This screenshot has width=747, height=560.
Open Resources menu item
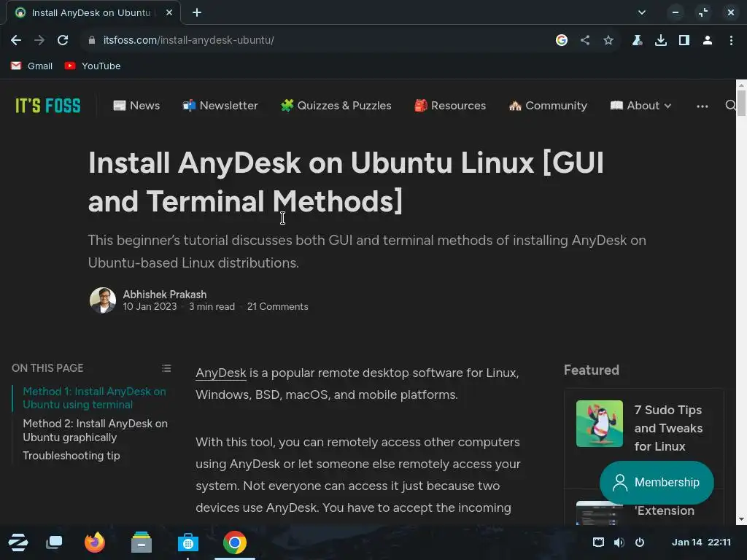(450, 106)
